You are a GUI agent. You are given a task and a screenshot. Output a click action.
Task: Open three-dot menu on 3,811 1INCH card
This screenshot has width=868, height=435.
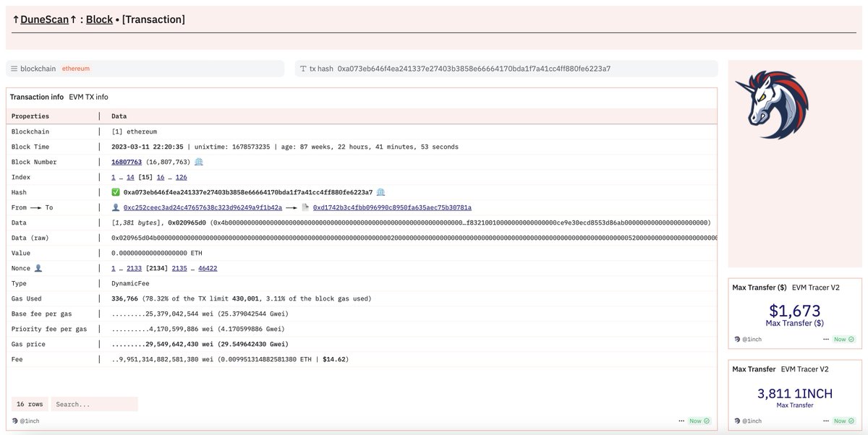coord(826,421)
